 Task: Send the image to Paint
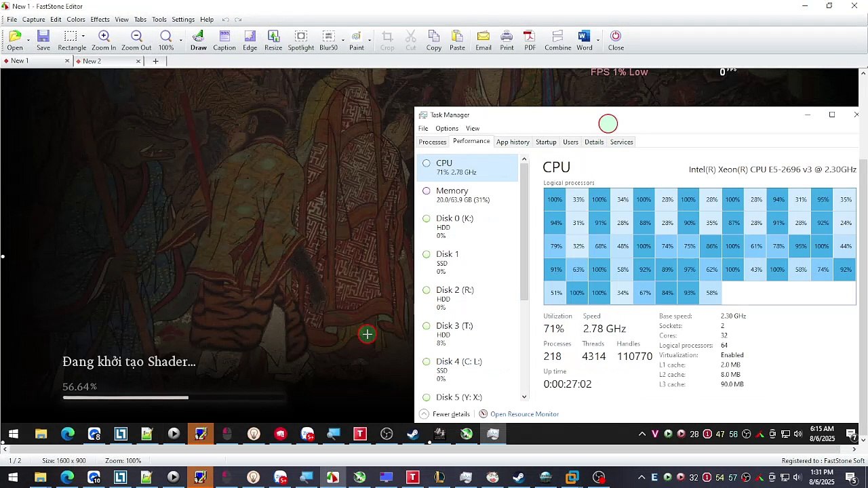[x=357, y=41]
